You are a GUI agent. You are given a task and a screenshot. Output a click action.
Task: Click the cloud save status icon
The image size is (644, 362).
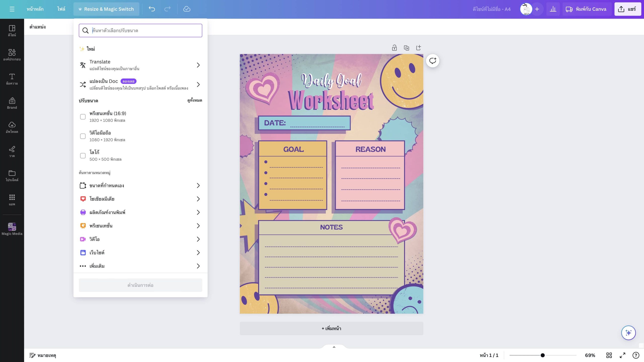pyautogui.click(x=187, y=9)
